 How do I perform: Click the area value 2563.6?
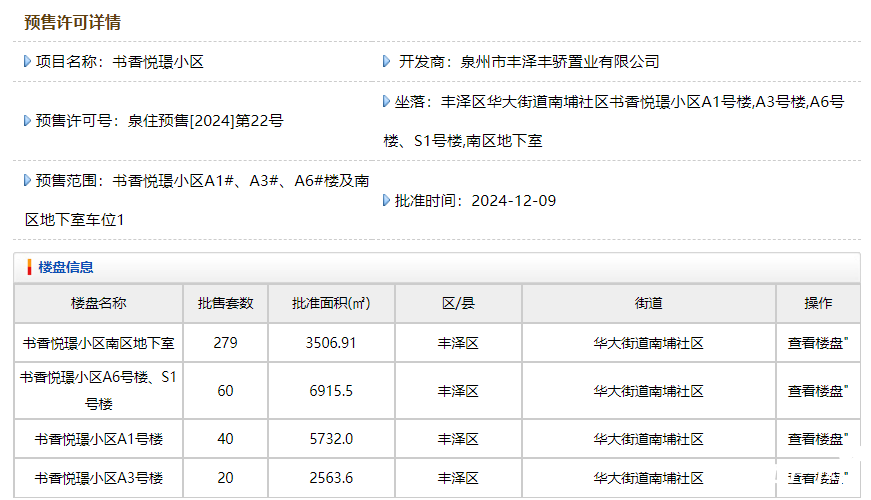331,478
